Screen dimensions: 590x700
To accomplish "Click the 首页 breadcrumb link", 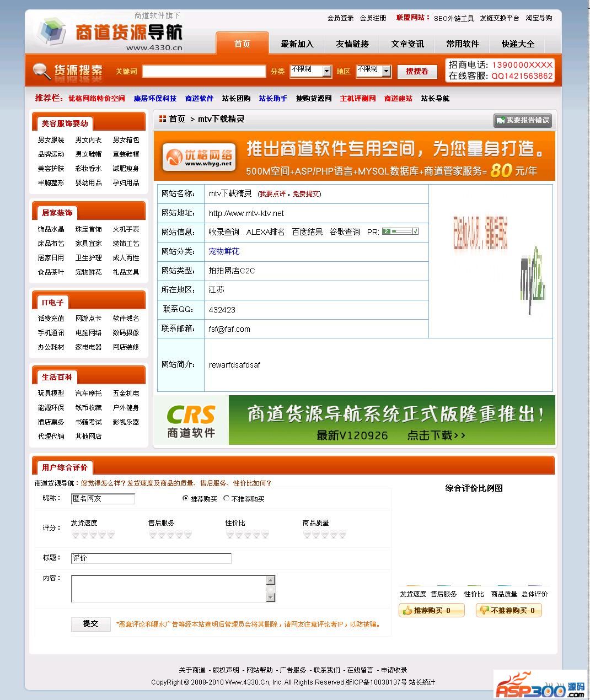I will pyautogui.click(x=177, y=119).
